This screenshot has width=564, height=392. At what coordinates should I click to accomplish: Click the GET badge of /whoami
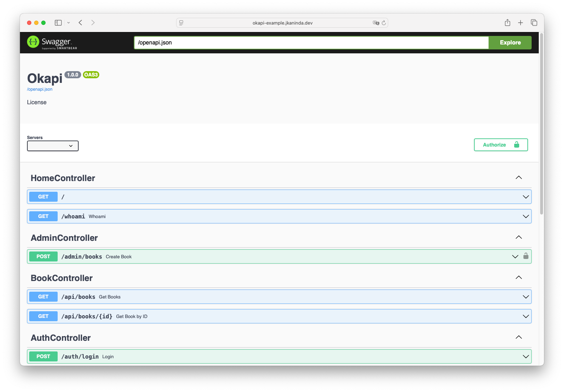click(x=43, y=216)
